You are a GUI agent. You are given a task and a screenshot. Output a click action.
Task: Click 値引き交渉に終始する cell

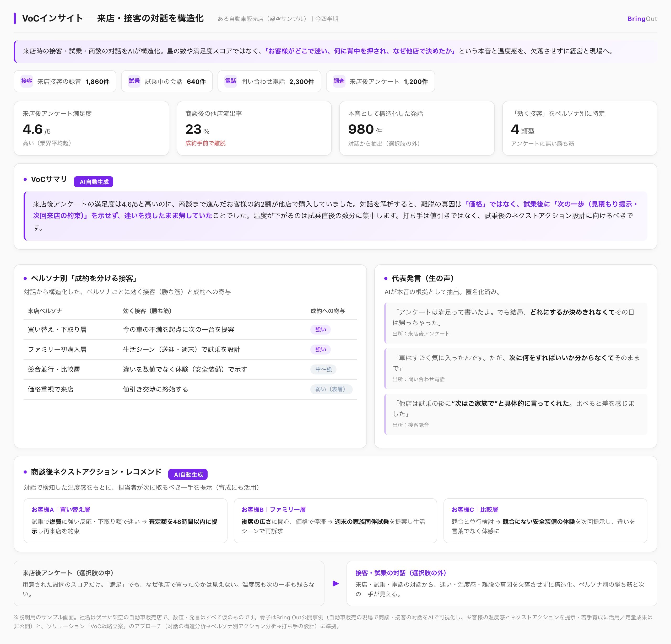click(155, 389)
